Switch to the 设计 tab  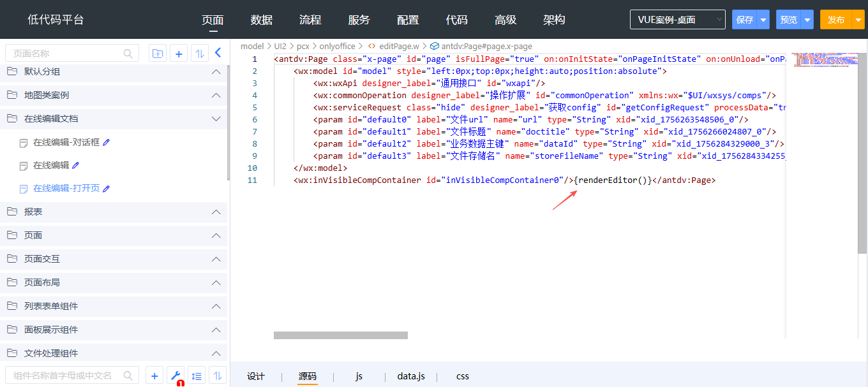[256, 376]
